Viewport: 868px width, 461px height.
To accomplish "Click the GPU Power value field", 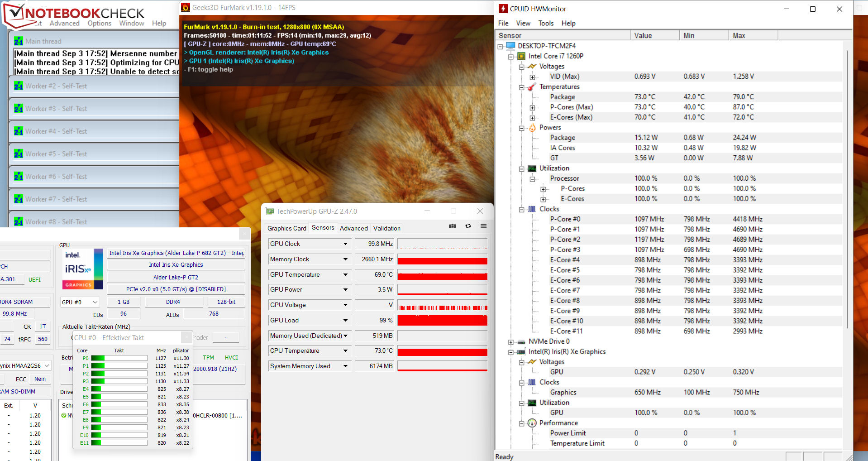I will click(x=374, y=289).
